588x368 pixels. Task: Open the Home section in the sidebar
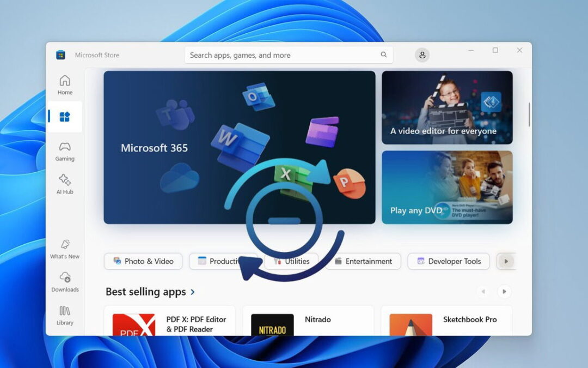pyautogui.click(x=64, y=85)
